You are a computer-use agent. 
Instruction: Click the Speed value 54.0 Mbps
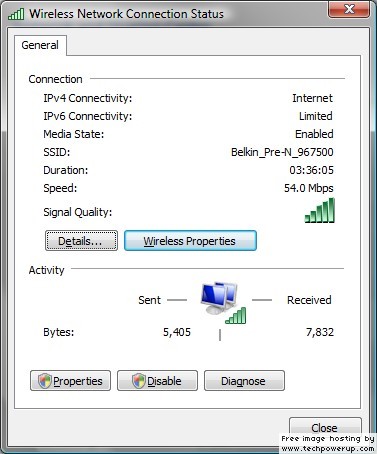(x=308, y=188)
